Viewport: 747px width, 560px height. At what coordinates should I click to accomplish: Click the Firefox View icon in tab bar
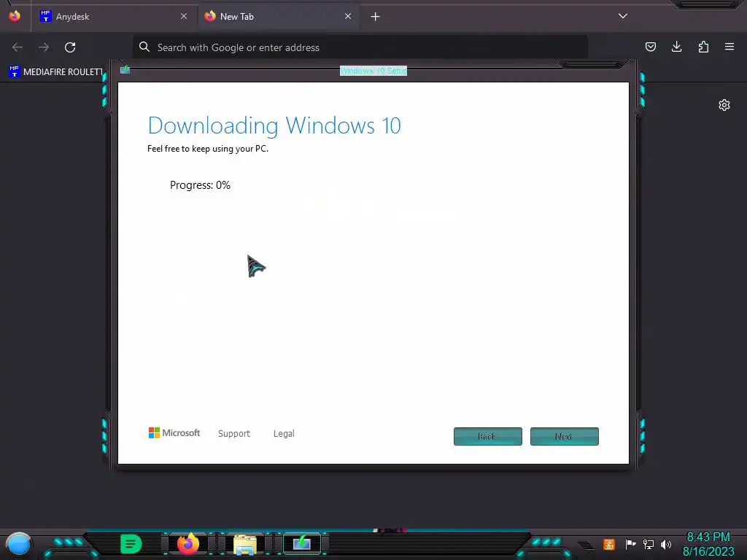(x=15, y=16)
